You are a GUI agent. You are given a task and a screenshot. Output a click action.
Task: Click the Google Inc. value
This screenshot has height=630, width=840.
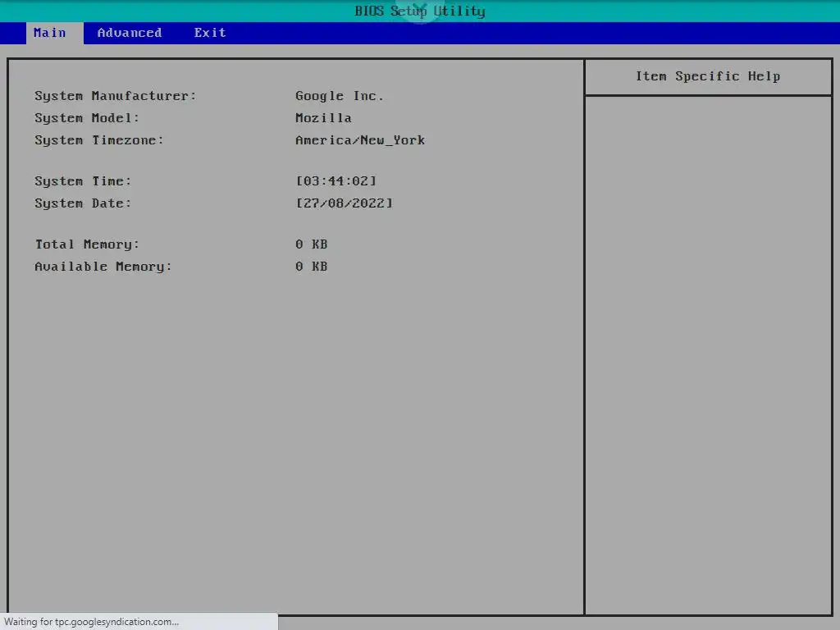click(x=339, y=97)
